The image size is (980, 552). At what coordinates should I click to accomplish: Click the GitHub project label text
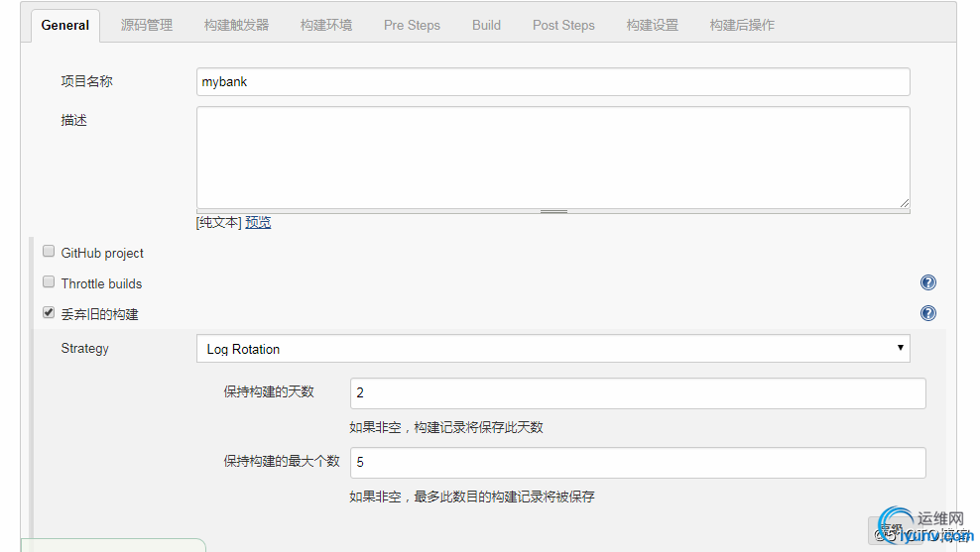(x=102, y=253)
